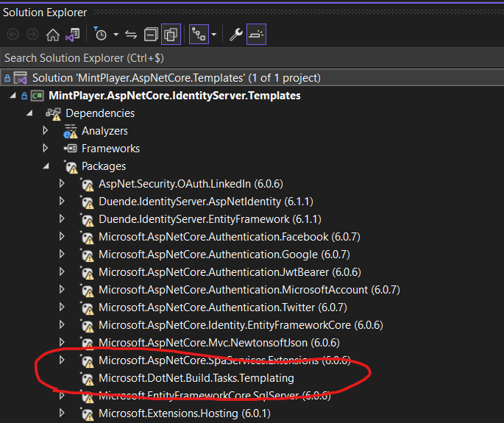Select Microsoft.AspNetCore.Mvc.NewtonsoftJson (6.0.6)
Viewport: 504px width, 423px height.
click(219, 343)
